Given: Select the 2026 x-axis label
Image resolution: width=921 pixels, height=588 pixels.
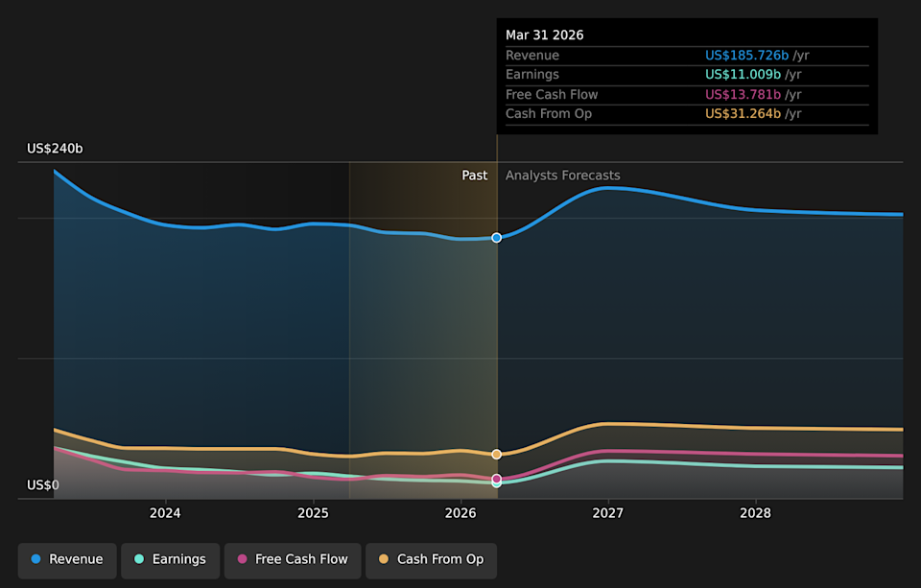Looking at the screenshot, I should coord(460,513).
